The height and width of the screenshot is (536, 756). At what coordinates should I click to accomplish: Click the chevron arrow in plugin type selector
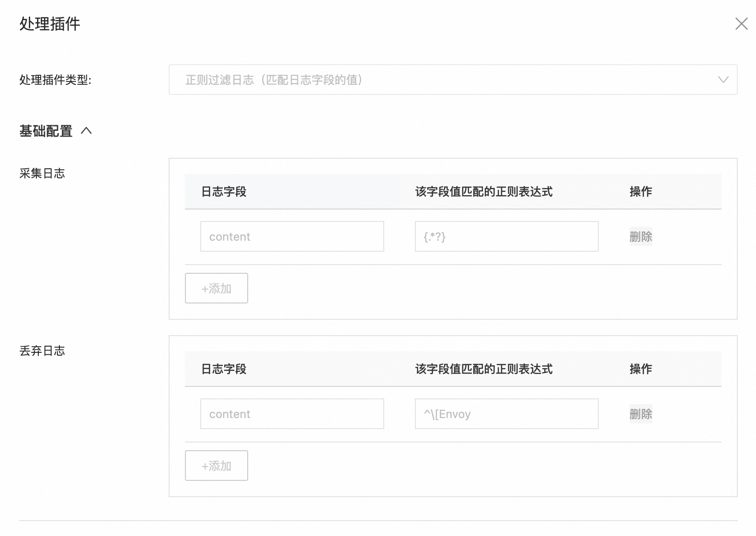tap(723, 80)
